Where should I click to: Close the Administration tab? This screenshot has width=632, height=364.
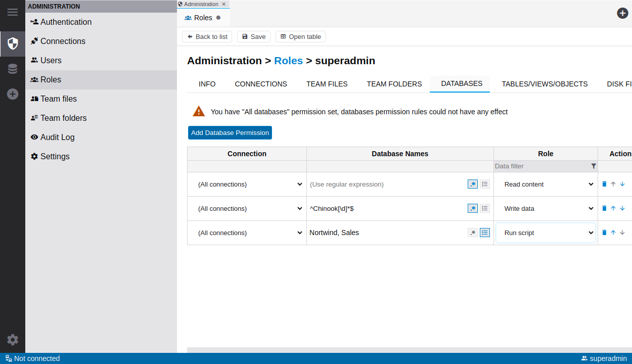click(x=224, y=4)
